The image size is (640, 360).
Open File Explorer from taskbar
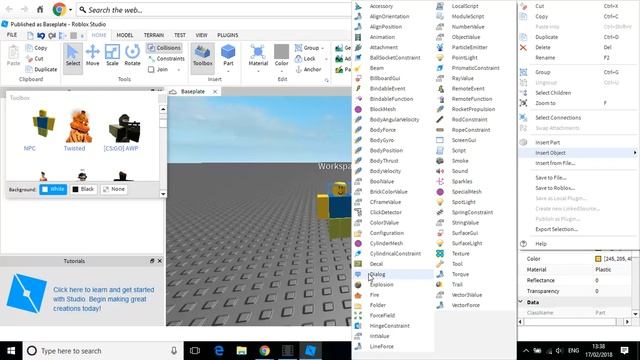(x=242, y=351)
